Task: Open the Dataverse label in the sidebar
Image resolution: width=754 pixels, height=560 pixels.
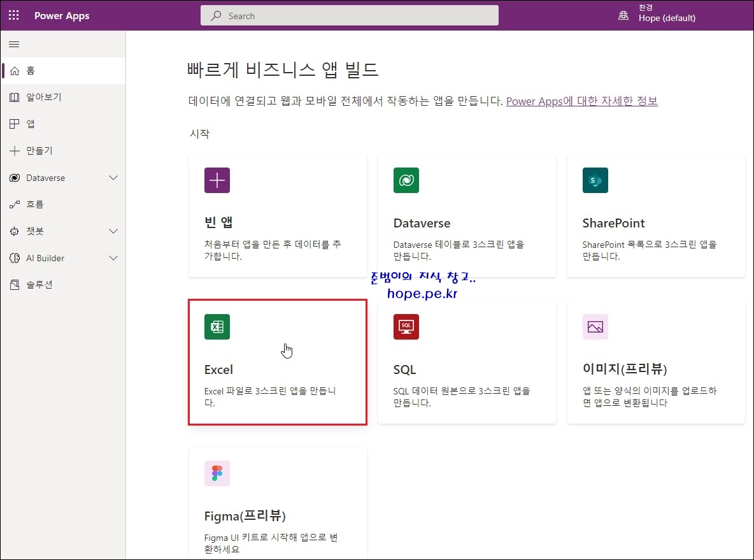Action: coord(45,178)
